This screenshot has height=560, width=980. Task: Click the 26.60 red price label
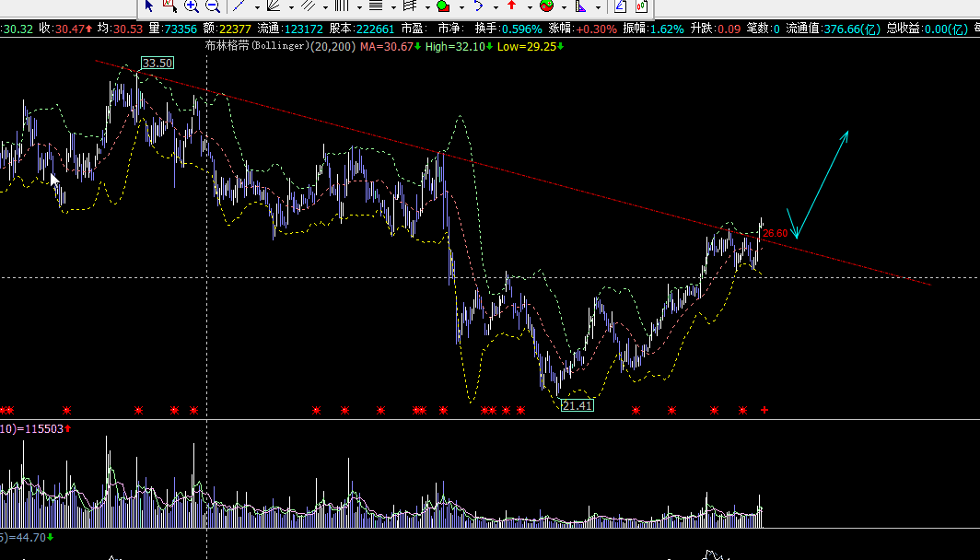[776, 234]
